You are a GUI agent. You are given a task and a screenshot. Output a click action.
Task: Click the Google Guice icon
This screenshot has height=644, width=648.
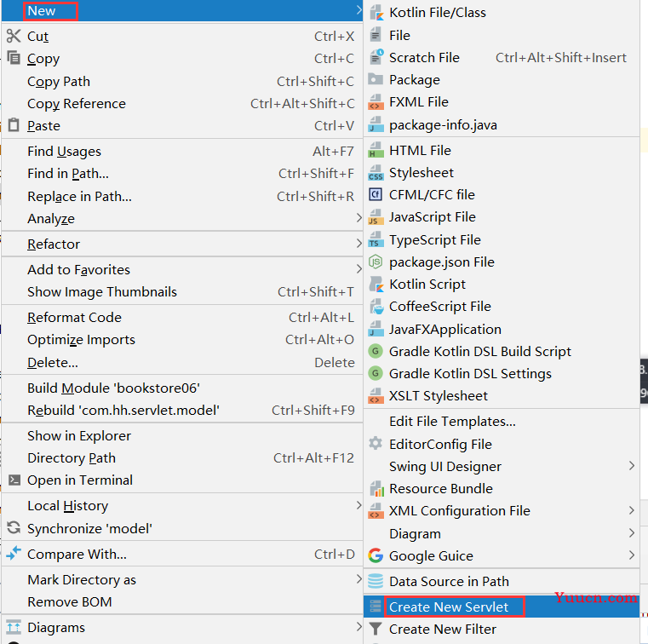pos(376,555)
